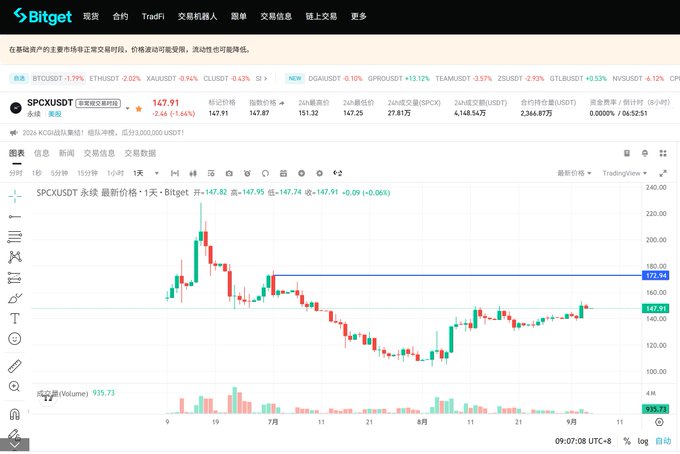Switch to the 新闻 news tab
Image resolution: width=680 pixels, height=454 pixels.
coord(67,153)
